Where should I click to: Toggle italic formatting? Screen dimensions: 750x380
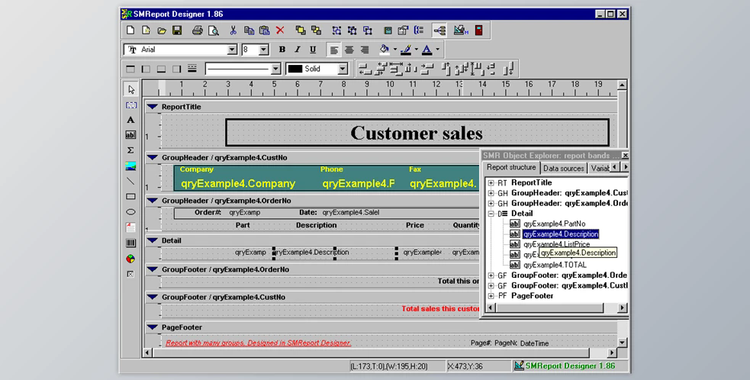(297, 50)
